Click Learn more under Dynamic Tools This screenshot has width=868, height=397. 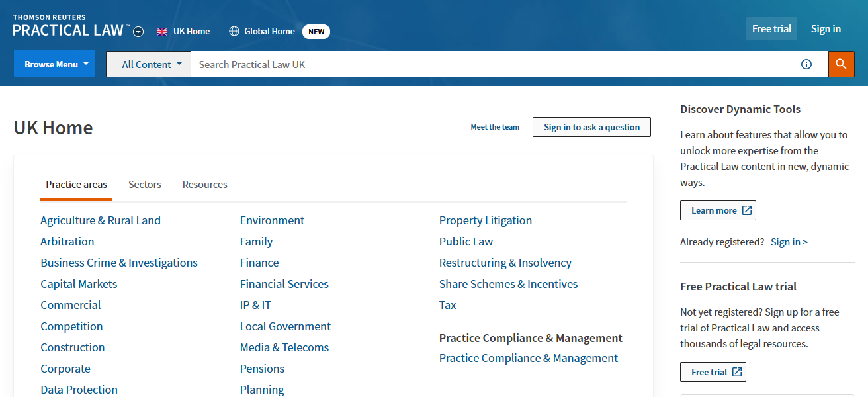(718, 210)
